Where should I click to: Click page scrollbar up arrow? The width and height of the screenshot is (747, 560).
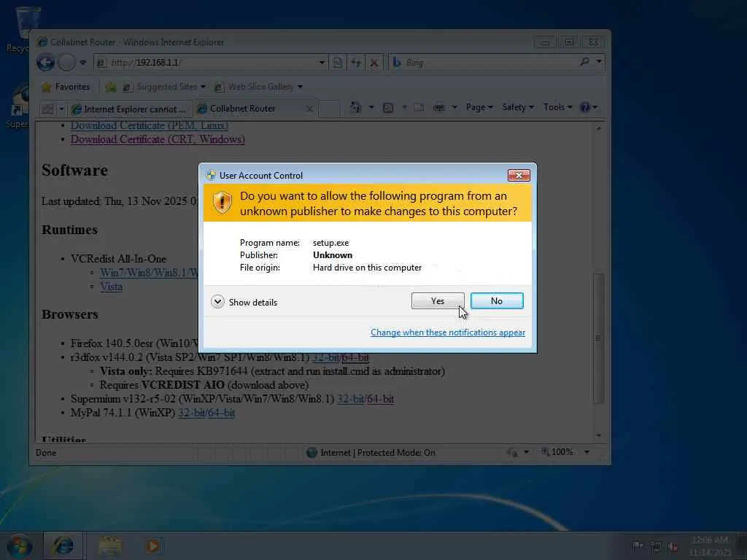(x=598, y=128)
